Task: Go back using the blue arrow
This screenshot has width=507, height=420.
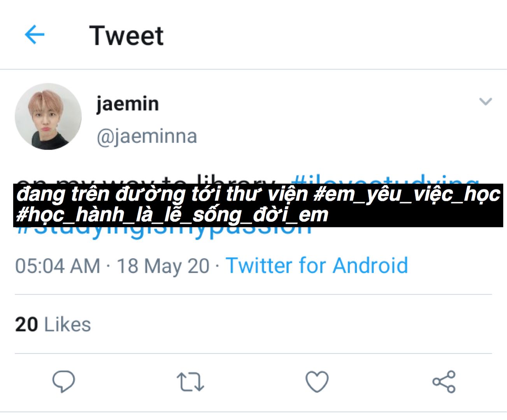Action: [35, 35]
